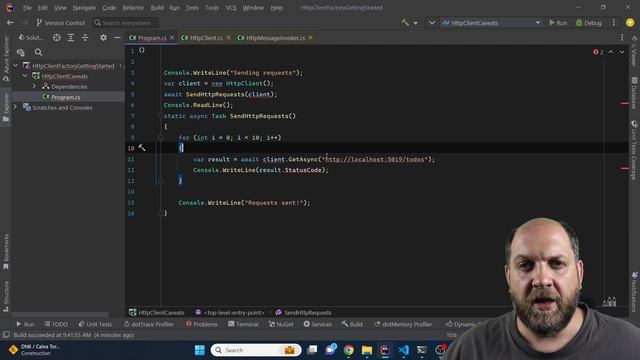Open the build hammer icon in the toolbar
The height and width of the screenshot is (360, 640).
pos(405,23)
